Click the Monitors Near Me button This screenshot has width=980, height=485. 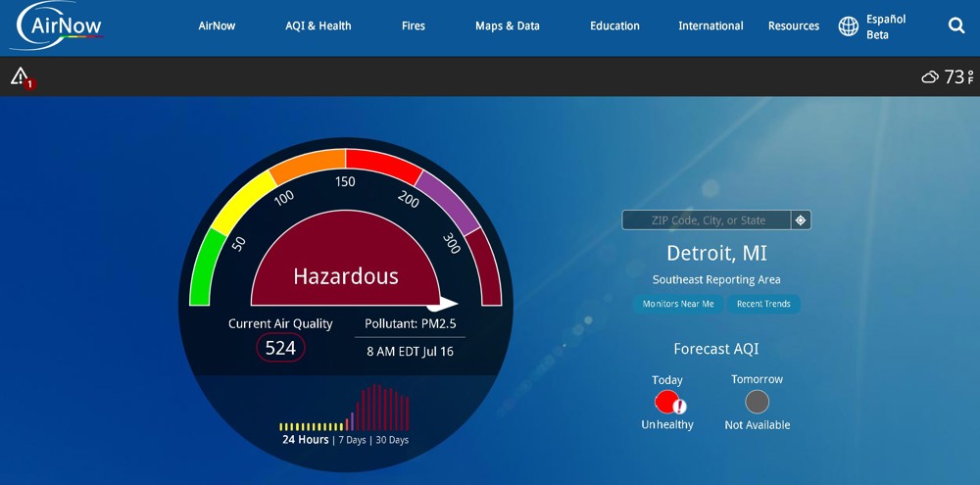click(x=678, y=304)
